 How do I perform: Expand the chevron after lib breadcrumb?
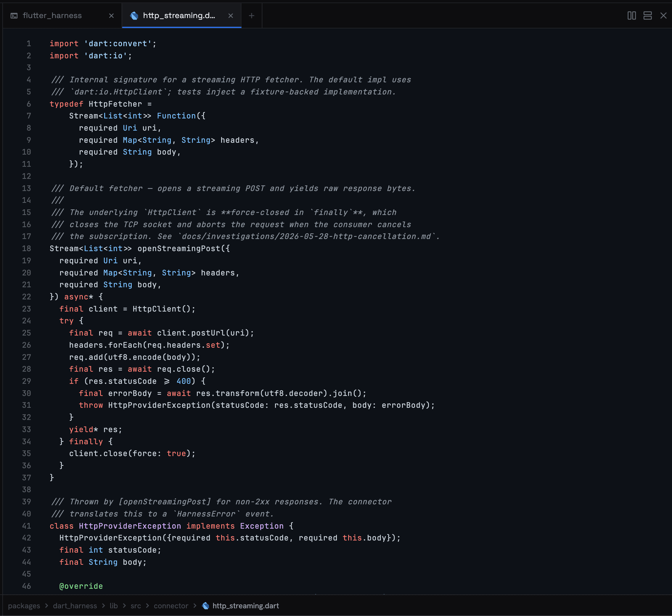tap(124, 606)
